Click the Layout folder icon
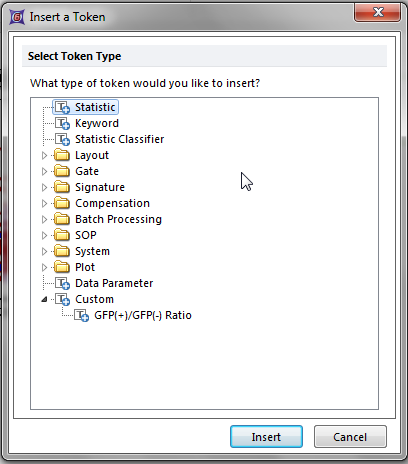 click(62, 155)
